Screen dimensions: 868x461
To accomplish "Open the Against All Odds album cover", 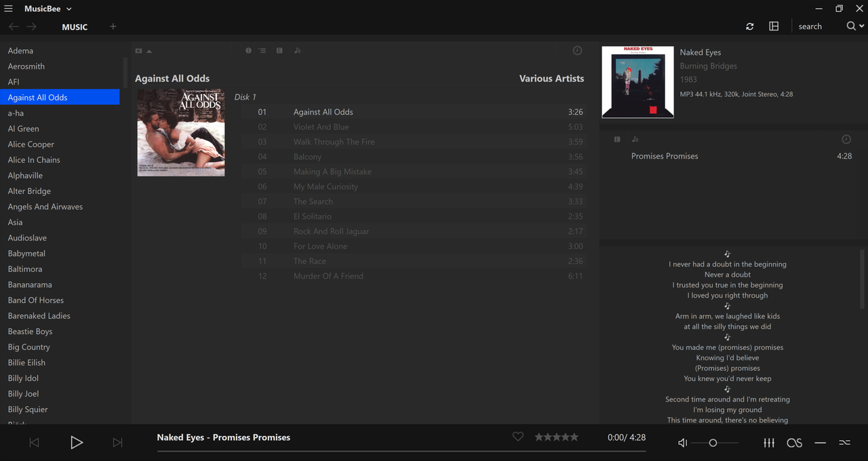I will click(x=181, y=133).
